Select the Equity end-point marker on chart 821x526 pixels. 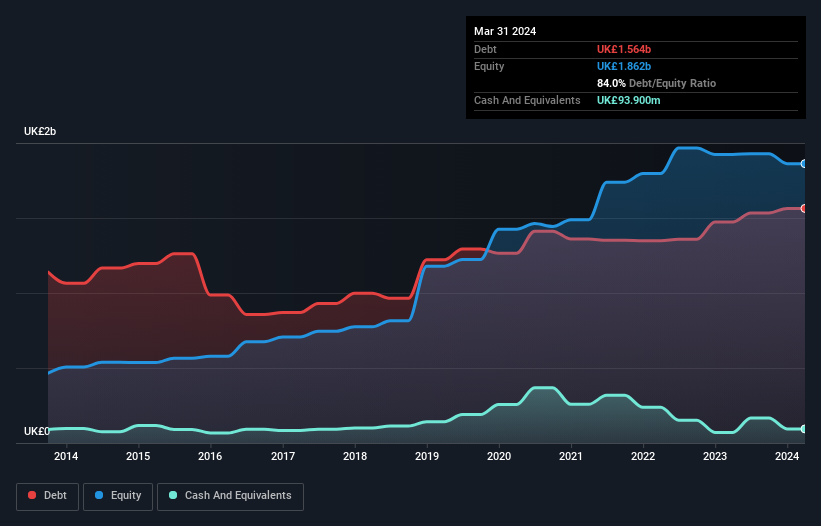pyautogui.click(x=804, y=164)
